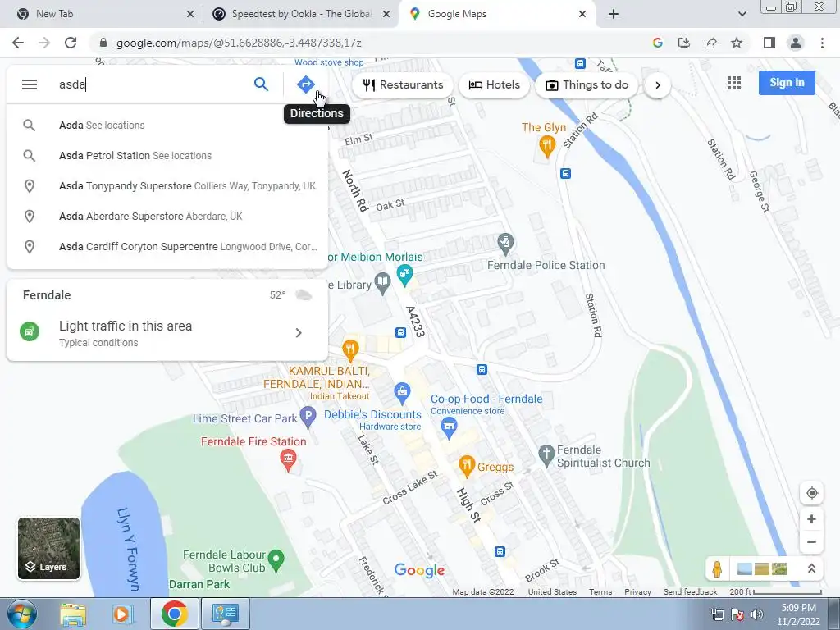Click Debbie's Discounts shopping pin
The image size is (840, 630).
click(x=402, y=394)
